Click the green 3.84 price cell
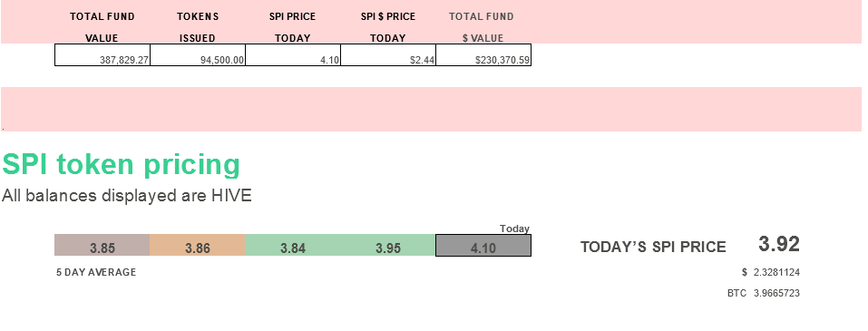 [293, 245]
